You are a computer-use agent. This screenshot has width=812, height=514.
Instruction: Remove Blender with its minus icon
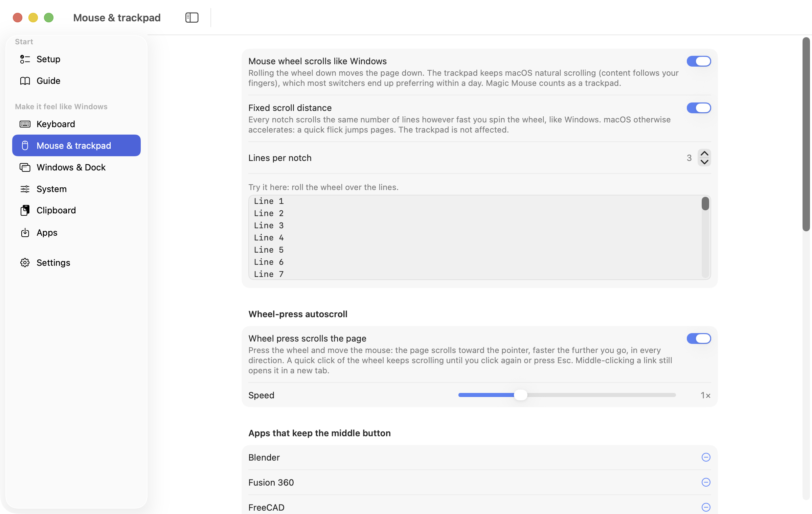tap(706, 457)
